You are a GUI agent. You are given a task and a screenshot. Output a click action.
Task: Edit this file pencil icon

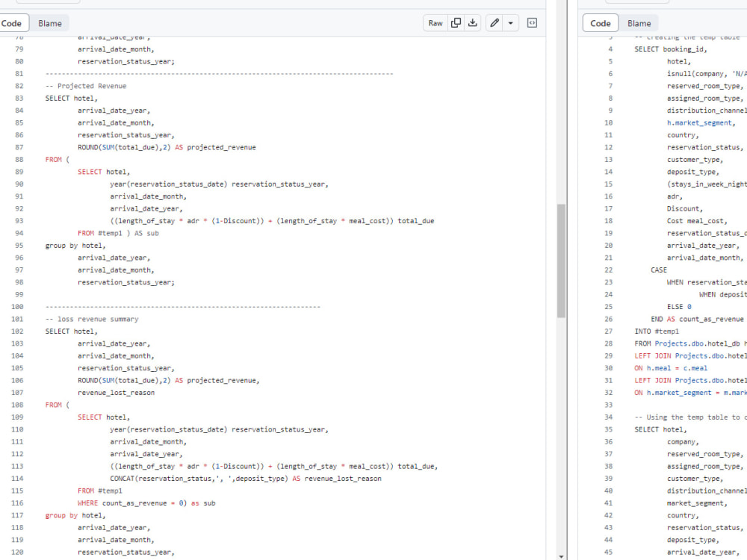click(495, 23)
